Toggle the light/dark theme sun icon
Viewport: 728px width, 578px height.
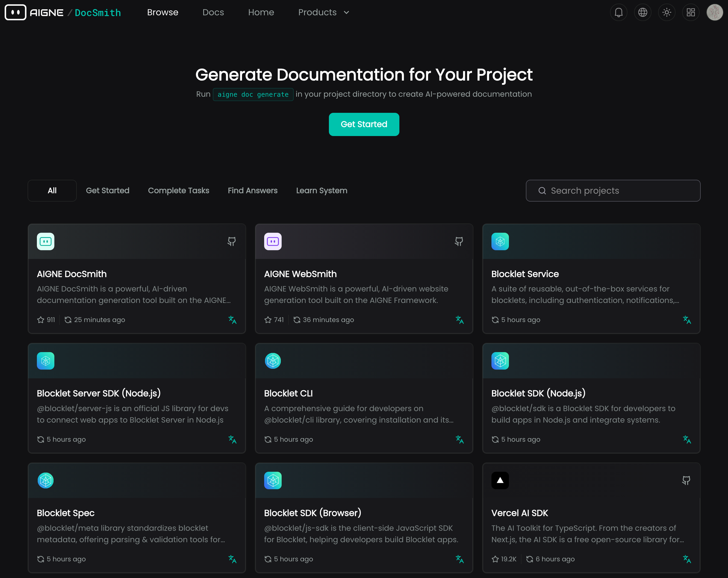coord(666,13)
